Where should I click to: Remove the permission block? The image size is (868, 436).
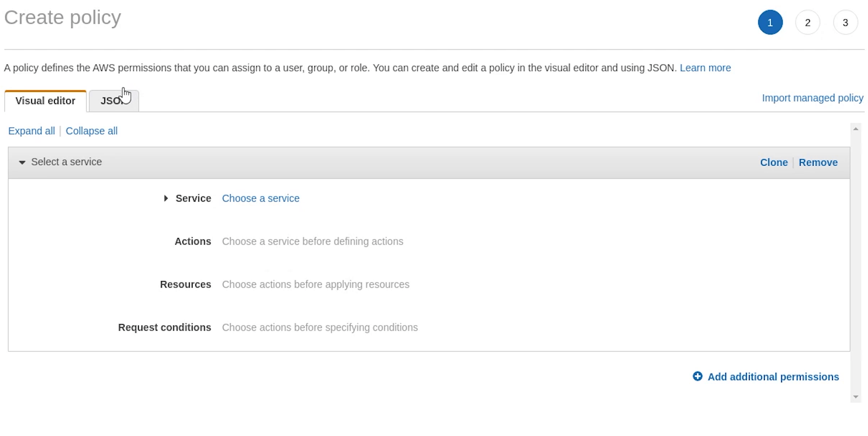[x=818, y=162]
